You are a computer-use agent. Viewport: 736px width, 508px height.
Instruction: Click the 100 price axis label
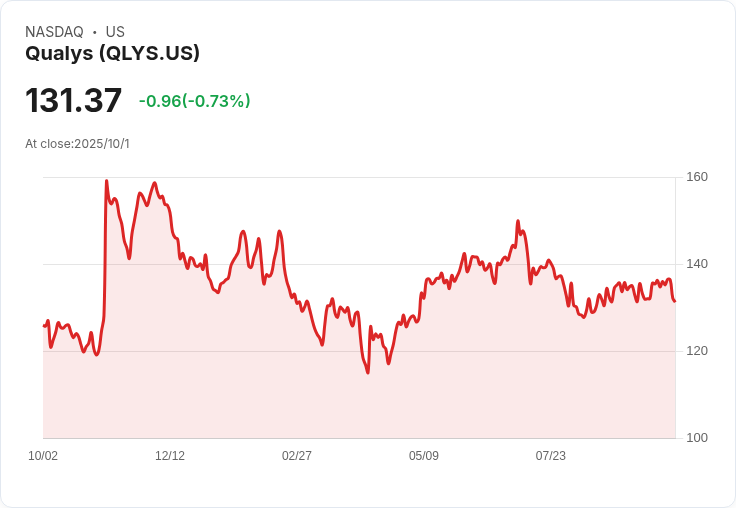click(x=697, y=438)
